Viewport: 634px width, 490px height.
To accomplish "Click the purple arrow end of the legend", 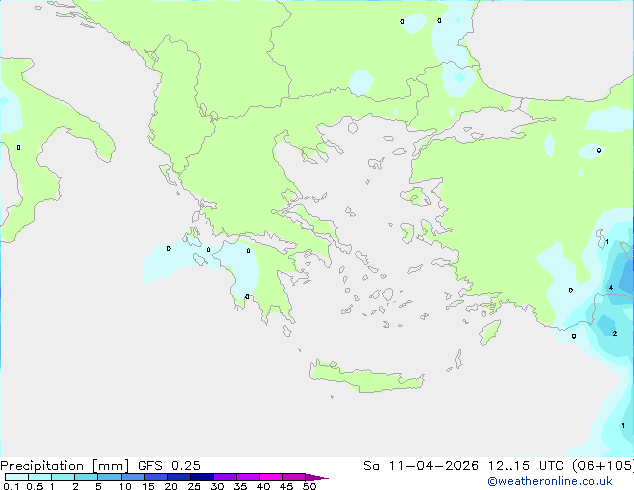I will tap(317, 477).
